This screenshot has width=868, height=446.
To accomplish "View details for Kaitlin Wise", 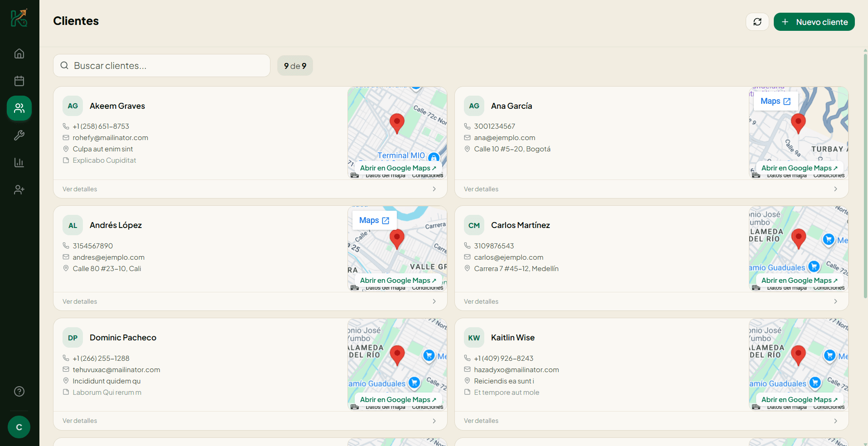I will click(481, 421).
